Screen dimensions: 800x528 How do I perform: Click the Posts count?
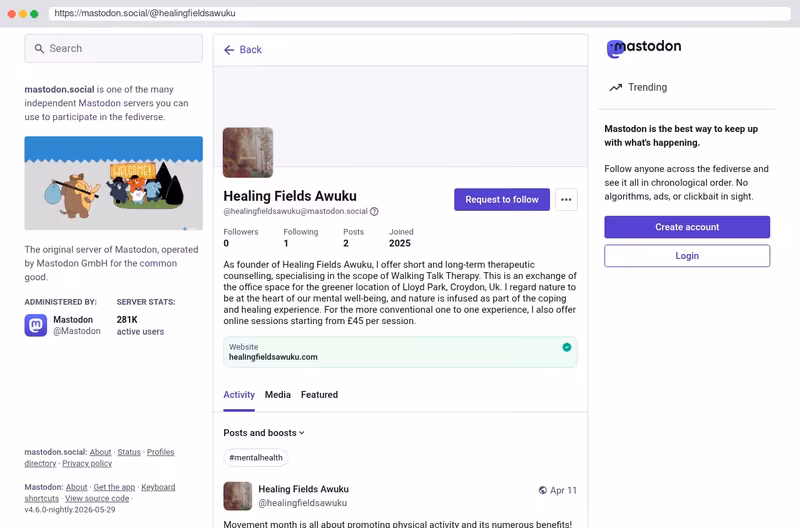click(x=353, y=238)
